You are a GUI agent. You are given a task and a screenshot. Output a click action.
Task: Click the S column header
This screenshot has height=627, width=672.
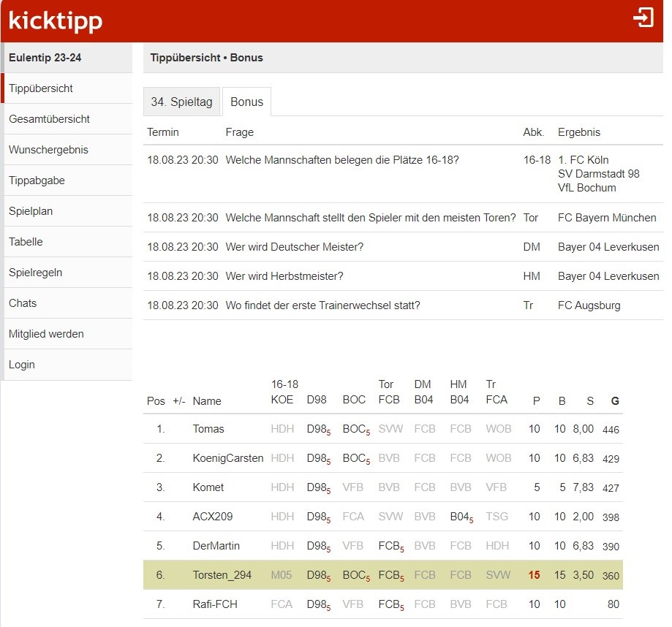pyautogui.click(x=590, y=401)
